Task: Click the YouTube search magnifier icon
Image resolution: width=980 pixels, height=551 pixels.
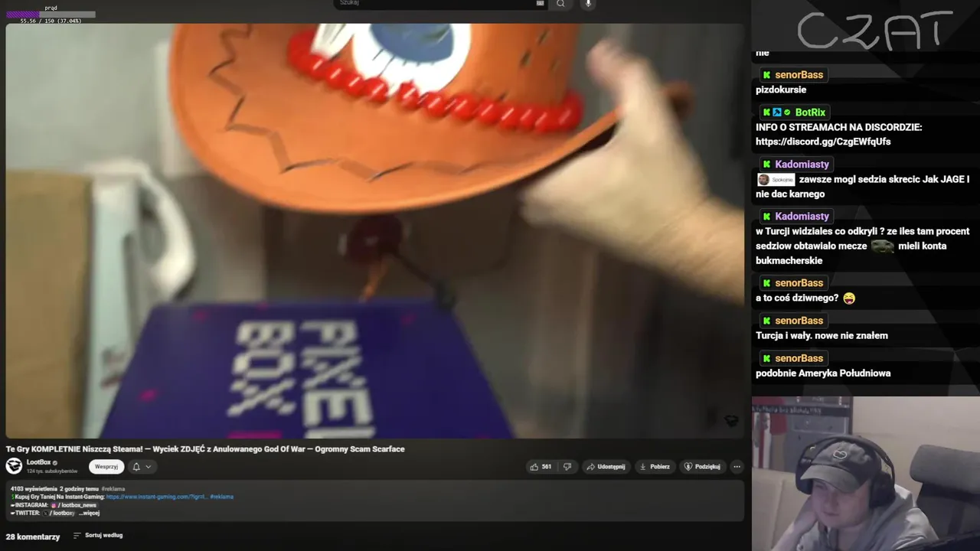Action: tap(560, 4)
